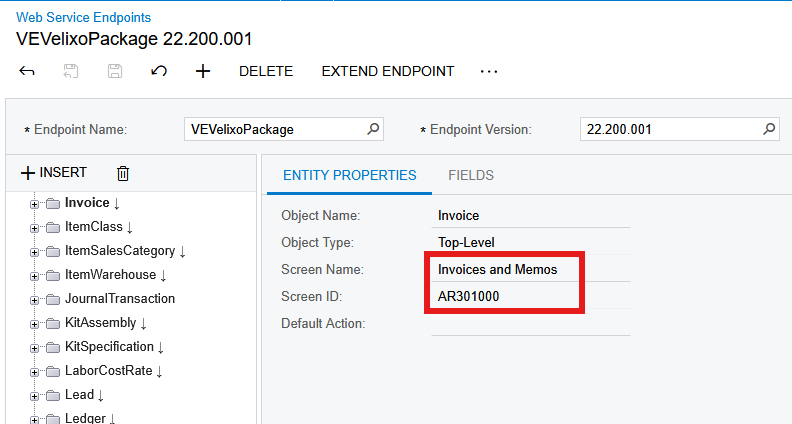This screenshot has height=424, width=792.
Task: Click the DELETE button
Action: pos(266,71)
